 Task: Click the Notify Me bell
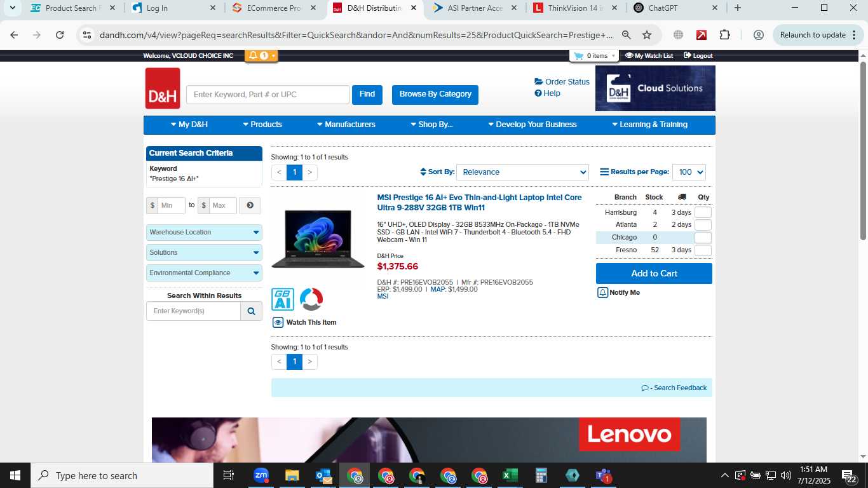[x=602, y=293]
